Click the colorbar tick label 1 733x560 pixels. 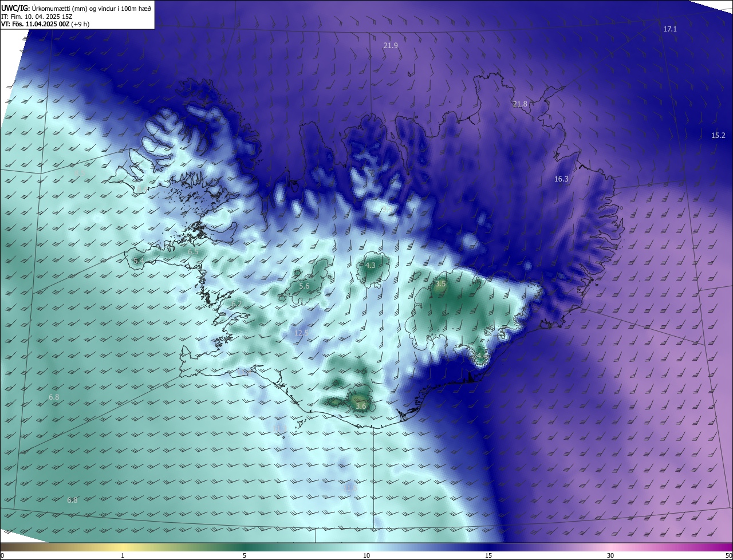coord(123,555)
